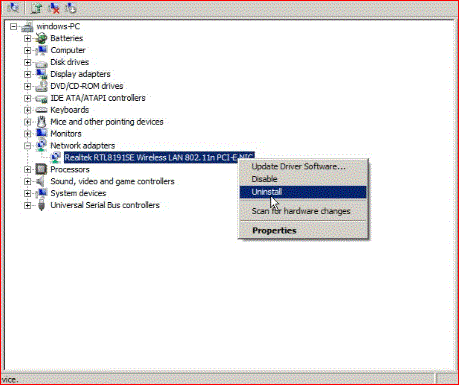Image resolution: width=459 pixels, height=385 pixels.
Task: Click the Batteries category icon
Action: [x=41, y=38]
